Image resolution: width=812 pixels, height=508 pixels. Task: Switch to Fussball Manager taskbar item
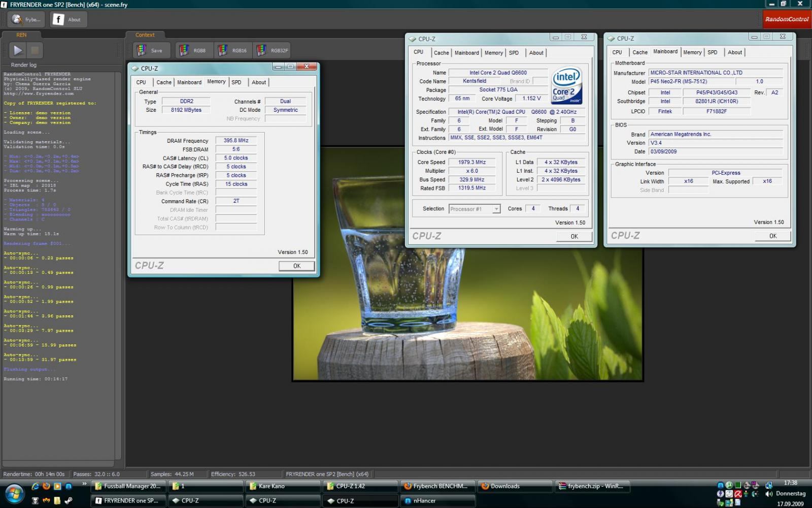point(129,486)
